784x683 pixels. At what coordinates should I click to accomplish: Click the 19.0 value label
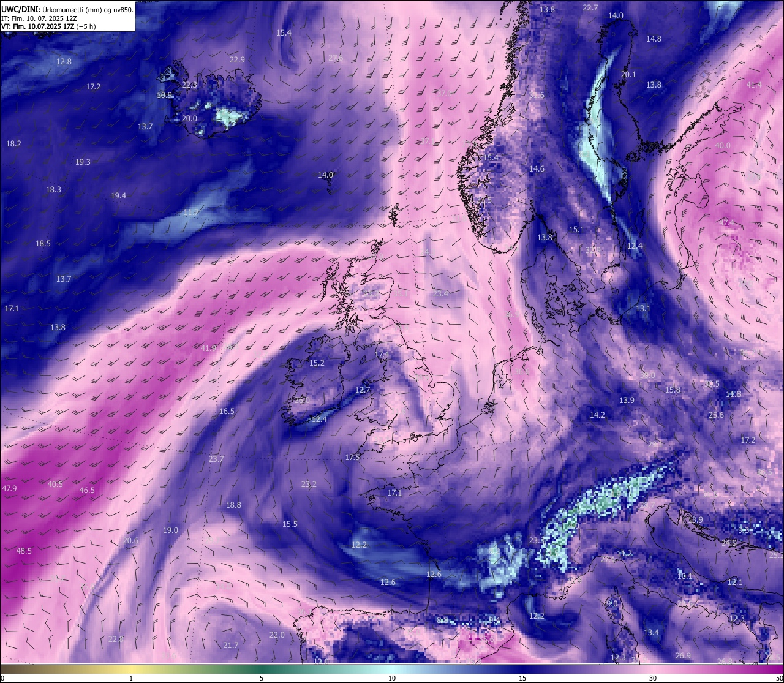[170, 530]
